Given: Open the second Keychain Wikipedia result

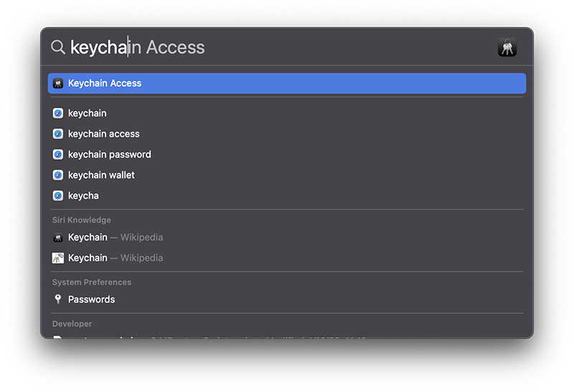Looking at the screenshot, I should [287, 258].
